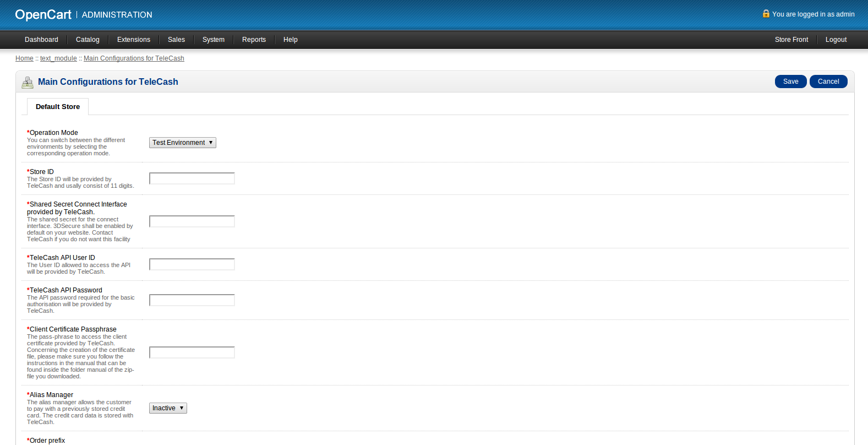868x445 pixels.
Task: Click the lock icon beside login status
Action: (x=766, y=14)
